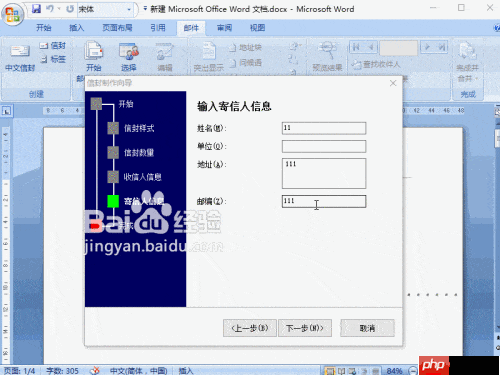Select the green 寄信人信息 wizard step

click(x=113, y=201)
